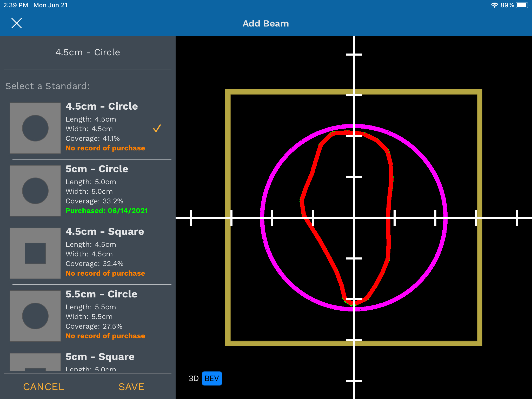Click the Purchased: 06/14/2021 status text
Image resolution: width=532 pixels, height=399 pixels.
click(107, 211)
